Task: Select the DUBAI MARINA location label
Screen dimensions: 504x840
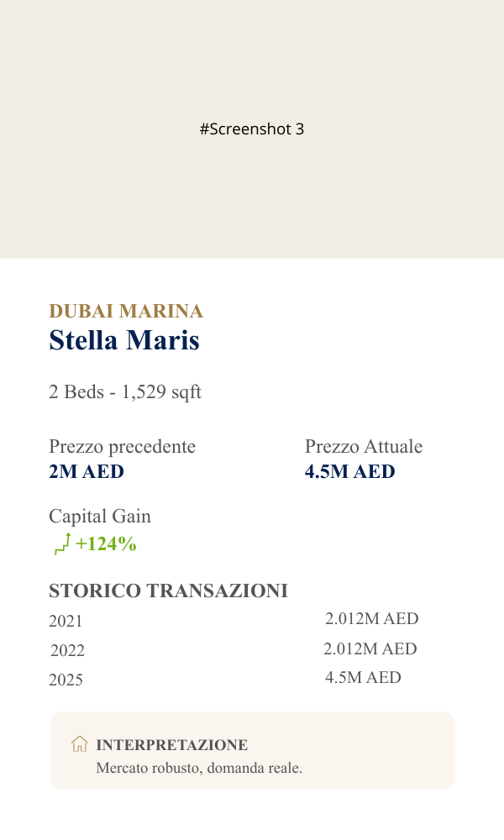Action: point(126,312)
